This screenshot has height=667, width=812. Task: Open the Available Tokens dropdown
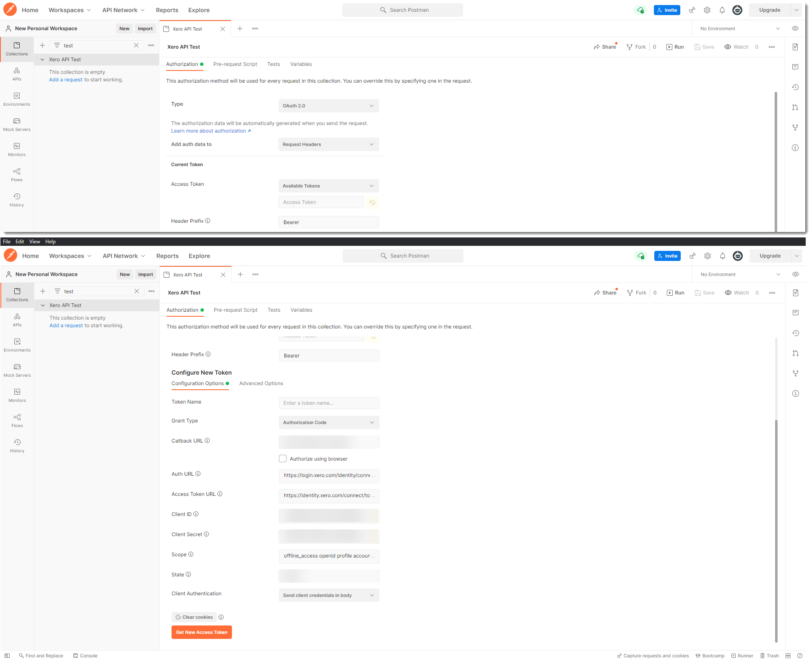328,186
